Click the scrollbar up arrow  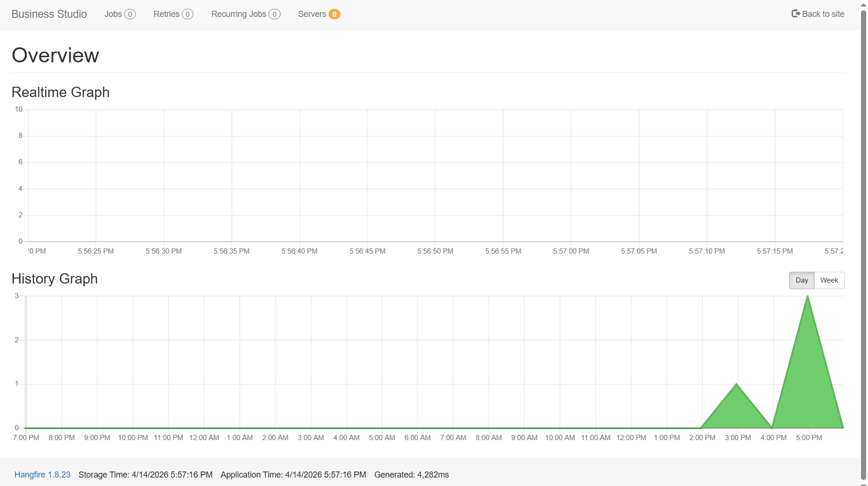(863, 5)
